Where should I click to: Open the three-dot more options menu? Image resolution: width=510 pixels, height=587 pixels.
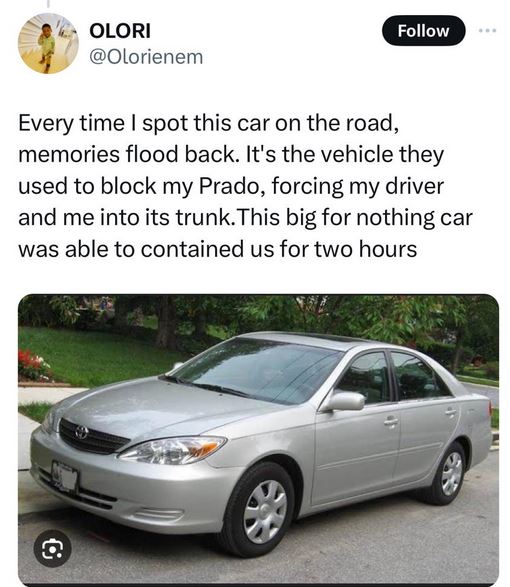pos(488,31)
